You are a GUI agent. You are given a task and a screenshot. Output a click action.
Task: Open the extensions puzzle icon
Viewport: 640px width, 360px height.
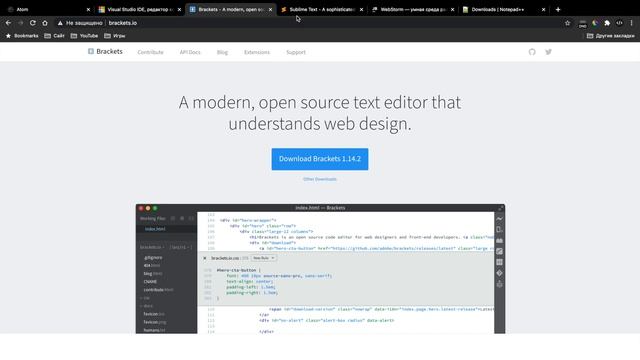607,23
